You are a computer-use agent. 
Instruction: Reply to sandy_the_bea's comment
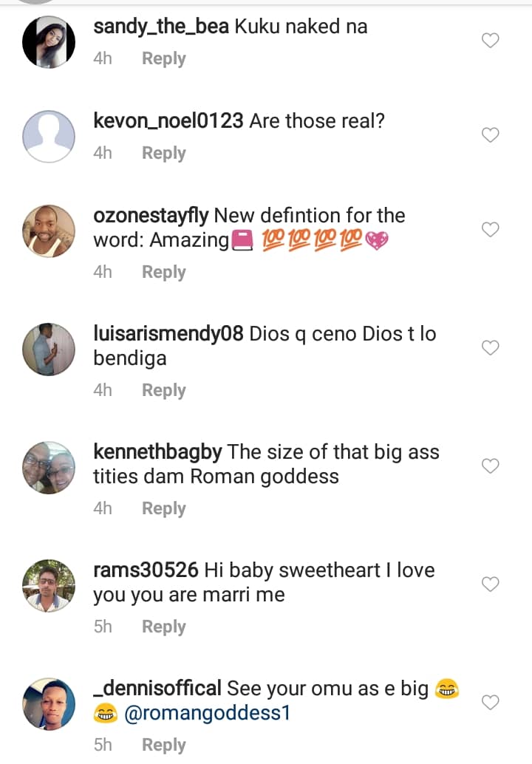163,58
